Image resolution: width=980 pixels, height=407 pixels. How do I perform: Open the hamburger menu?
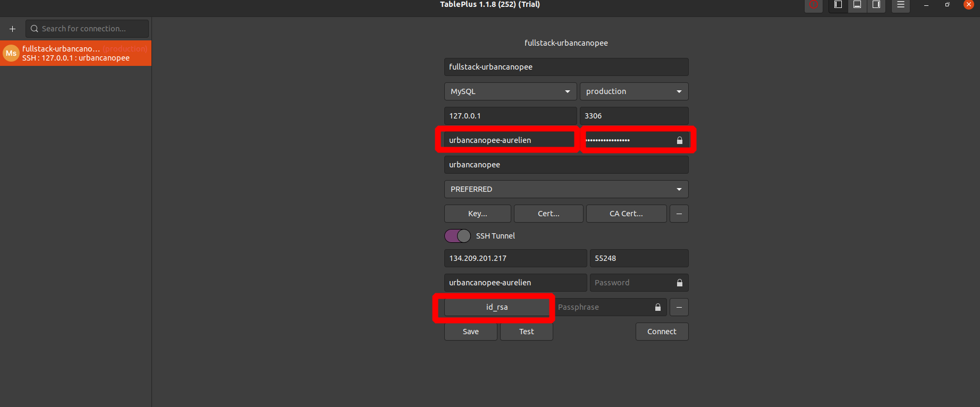(x=901, y=5)
